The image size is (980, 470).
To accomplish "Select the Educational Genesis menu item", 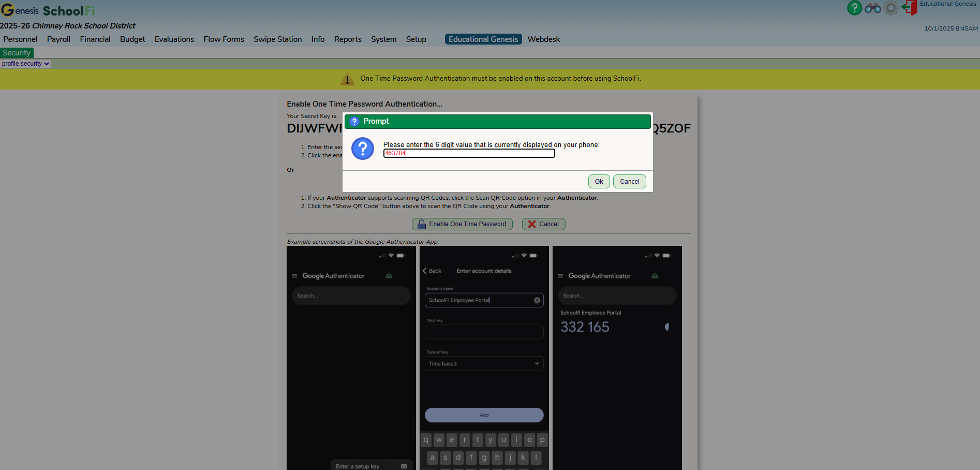I will pos(483,39).
